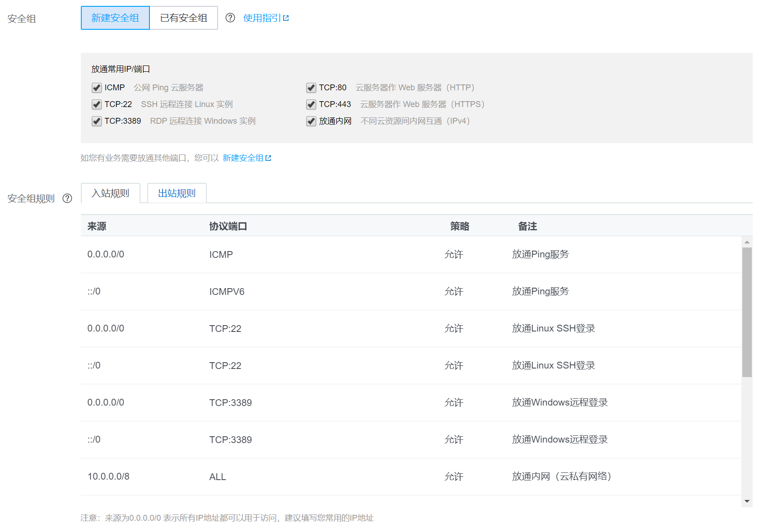Toggle the TCP:3389 RDP checkbox

point(97,121)
